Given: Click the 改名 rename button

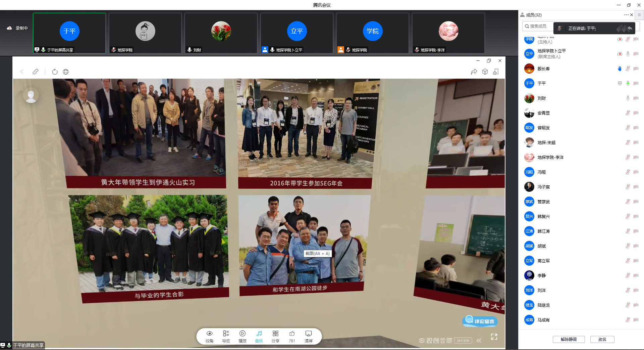Looking at the screenshot, I should coord(602,339).
